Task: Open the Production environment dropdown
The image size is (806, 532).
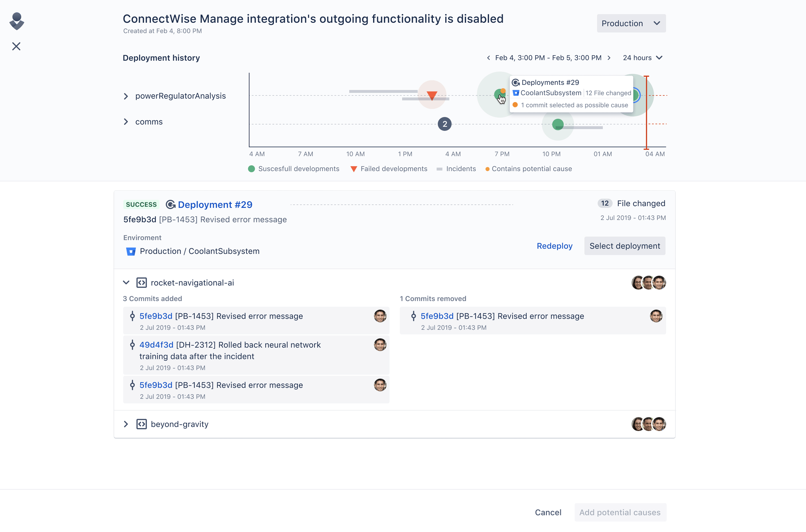Action: (631, 23)
